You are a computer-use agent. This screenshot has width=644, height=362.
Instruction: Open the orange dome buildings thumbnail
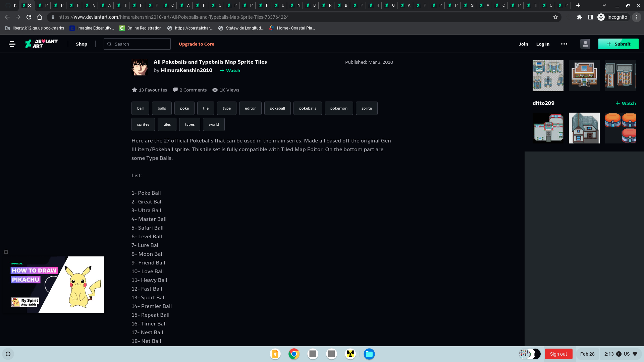(x=621, y=128)
